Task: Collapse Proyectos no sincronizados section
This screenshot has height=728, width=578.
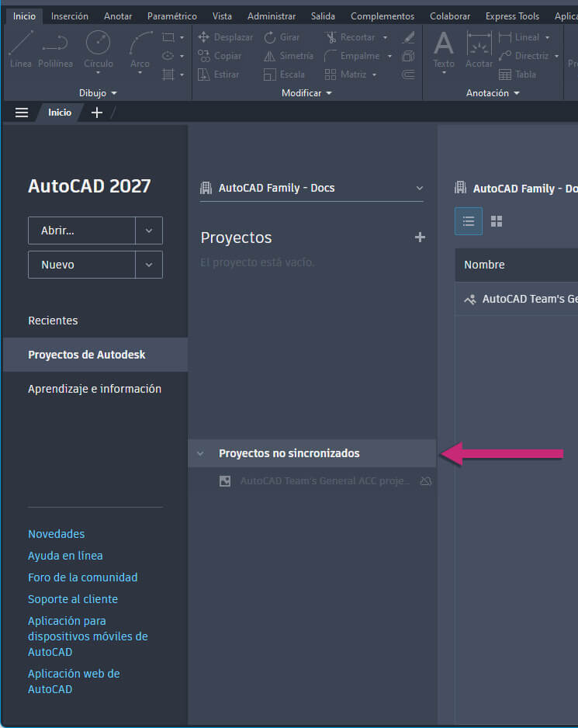Action: tap(200, 453)
